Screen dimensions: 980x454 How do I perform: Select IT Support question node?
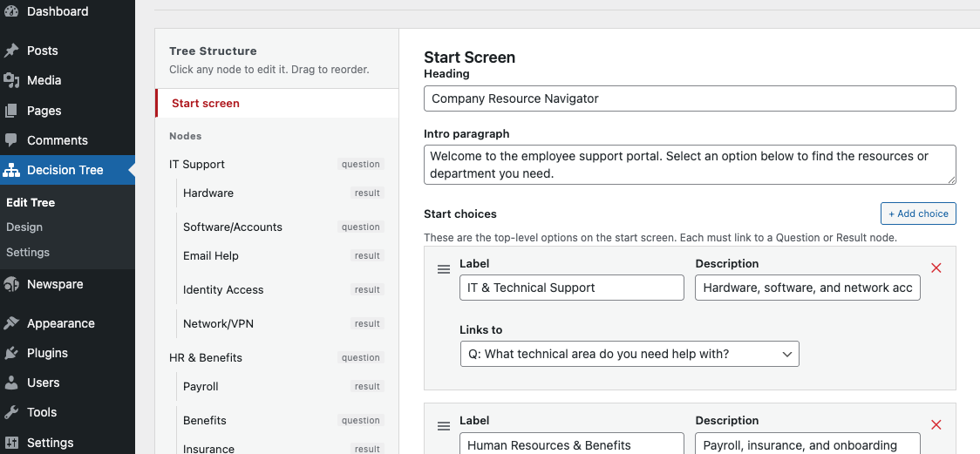(x=277, y=164)
